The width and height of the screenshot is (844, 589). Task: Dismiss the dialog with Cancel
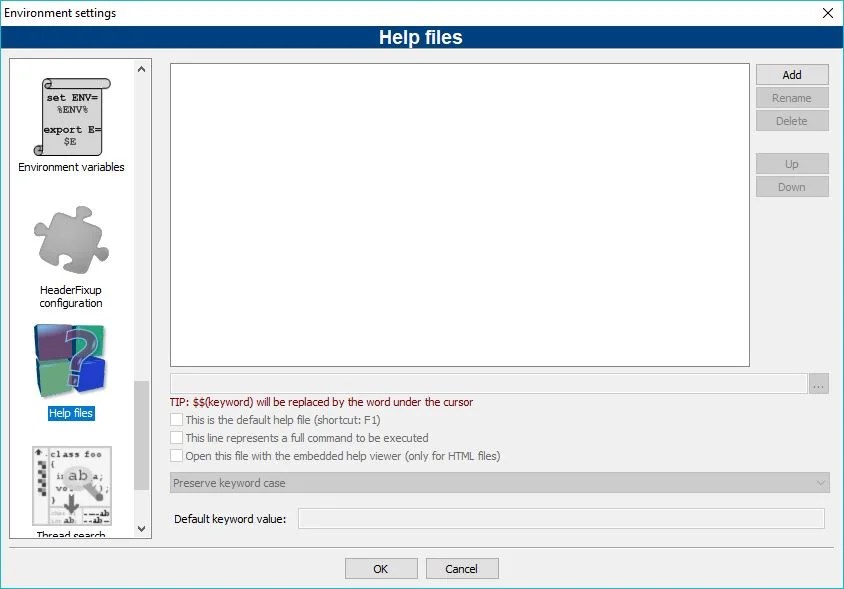coord(462,568)
